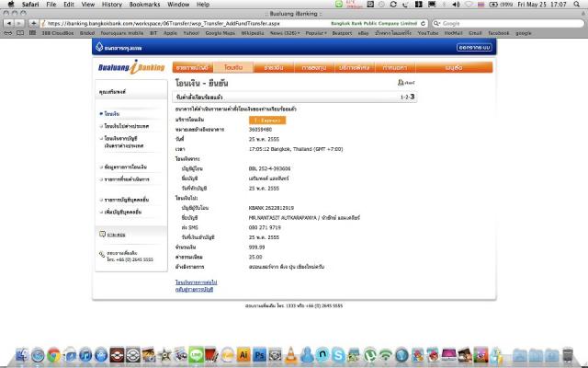Launch Illustrator from the Dock
Image resolution: width=588 pixels, height=368 pixels.
click(244, 353)
